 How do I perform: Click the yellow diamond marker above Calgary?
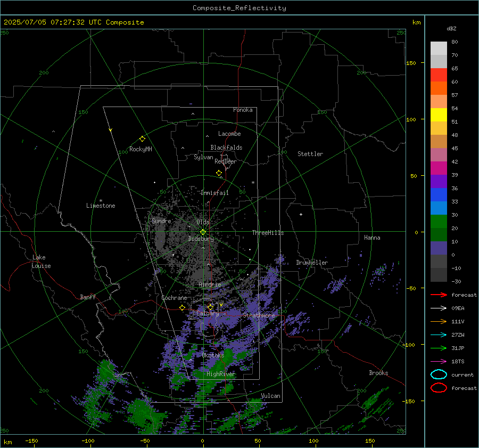click(x=210, y=307)
